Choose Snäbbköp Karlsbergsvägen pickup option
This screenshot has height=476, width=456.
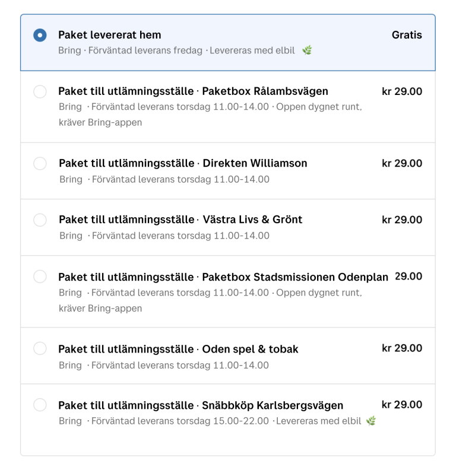40,406
